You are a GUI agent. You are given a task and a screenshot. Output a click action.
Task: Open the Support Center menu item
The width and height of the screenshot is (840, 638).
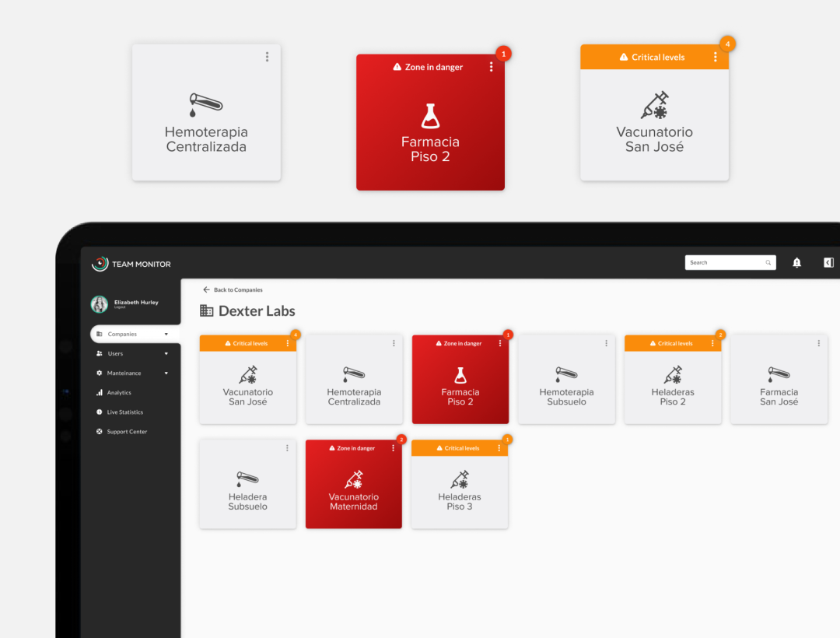pyautogui.click(x=126, y=432)
